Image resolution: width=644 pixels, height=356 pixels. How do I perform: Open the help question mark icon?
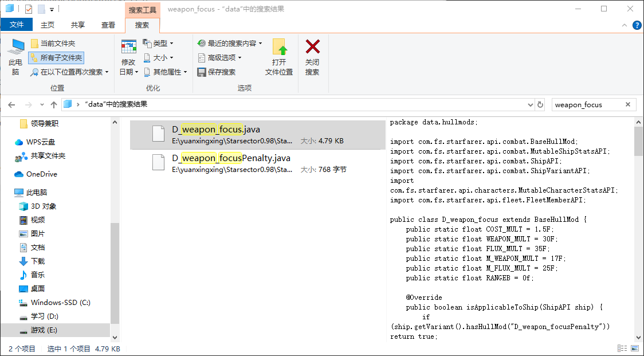[x=637, y=25]
